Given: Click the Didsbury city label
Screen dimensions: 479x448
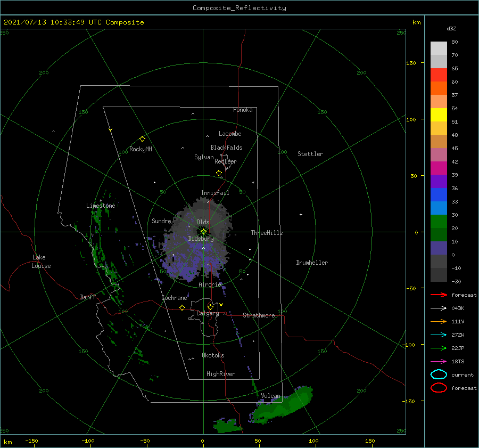Looking at the screenshot, I should pyautogui.click(x=201, y=239).
